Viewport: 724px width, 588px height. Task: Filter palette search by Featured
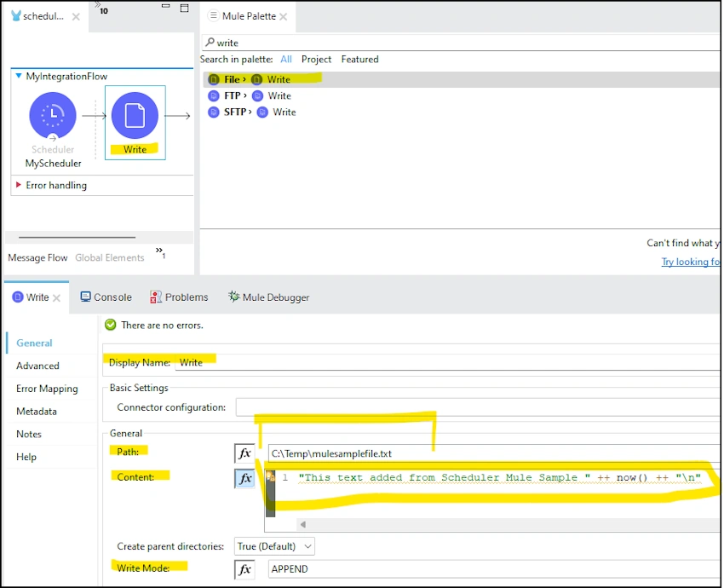tap(359, 59)
